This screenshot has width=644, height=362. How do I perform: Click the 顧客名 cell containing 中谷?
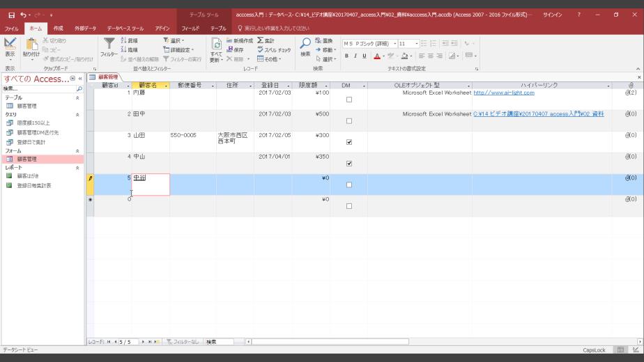(x=151, y=184)
